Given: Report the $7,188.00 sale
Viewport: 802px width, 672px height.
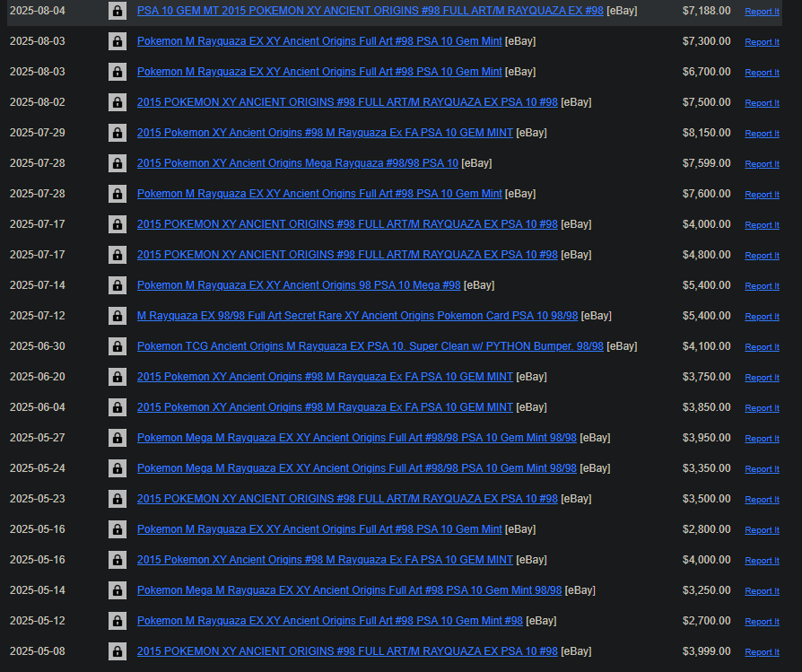Looking at the screenshot, I should [763, 12].
